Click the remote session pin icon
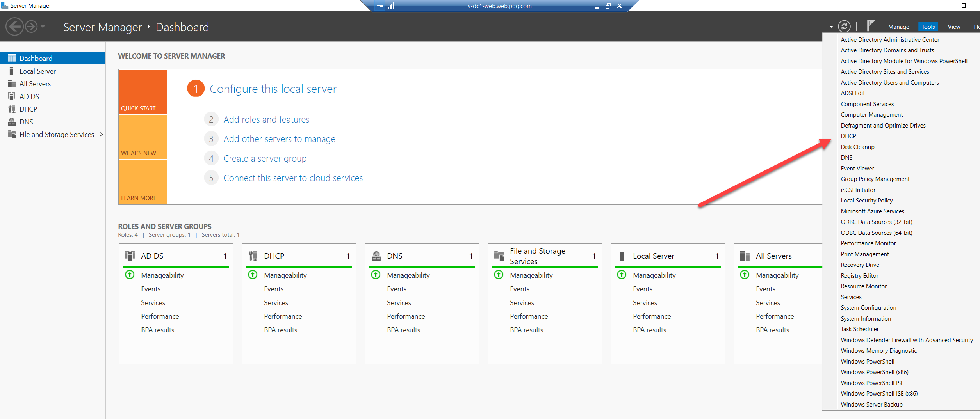Image resolution: width=980 pixels, height=419 pixels. click(x=381, y=6)
